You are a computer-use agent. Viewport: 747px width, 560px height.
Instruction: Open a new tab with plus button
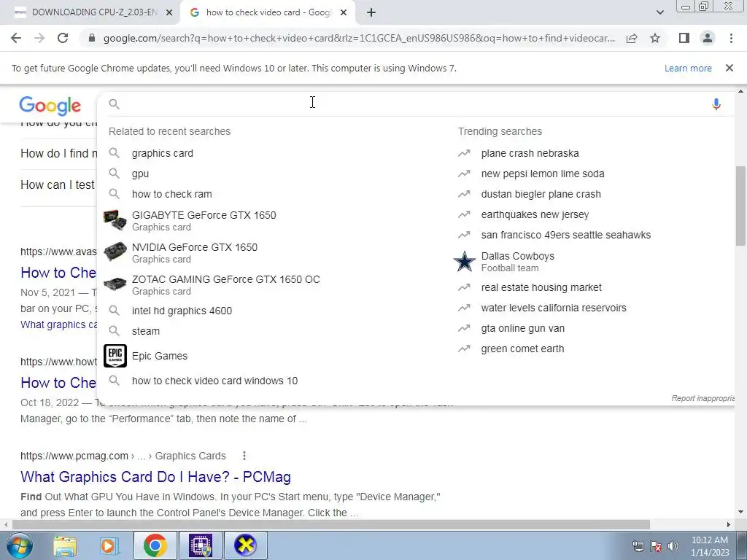pyautogui.click(x=371, y=13)
